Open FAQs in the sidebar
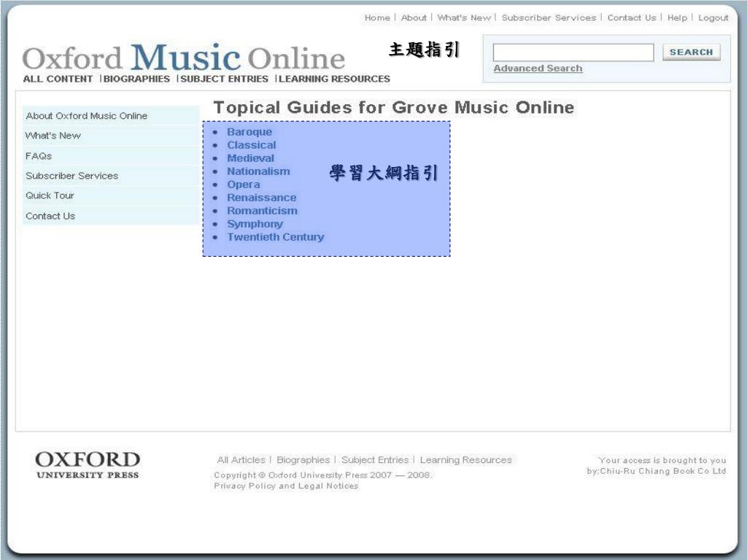The height and width of the screenshot is (560, 747). (x=111, y=156)
